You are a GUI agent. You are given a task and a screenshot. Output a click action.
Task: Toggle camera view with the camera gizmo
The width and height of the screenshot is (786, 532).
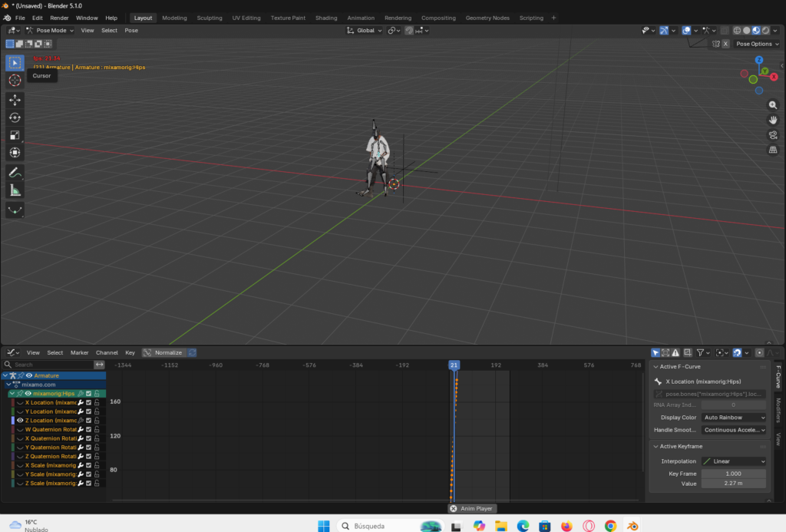773,135
